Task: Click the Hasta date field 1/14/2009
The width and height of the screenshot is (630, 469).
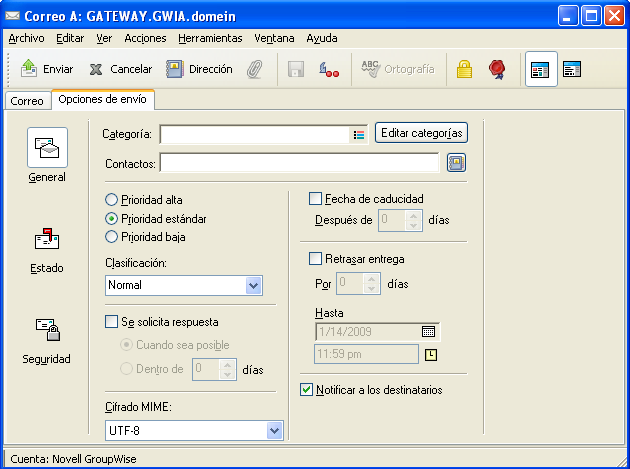Action: coord(369,332)
